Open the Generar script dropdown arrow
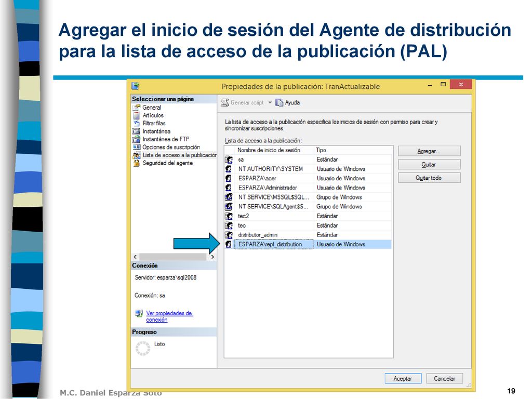The width and height of the screenshot is (532, 399). coord(270,102)
